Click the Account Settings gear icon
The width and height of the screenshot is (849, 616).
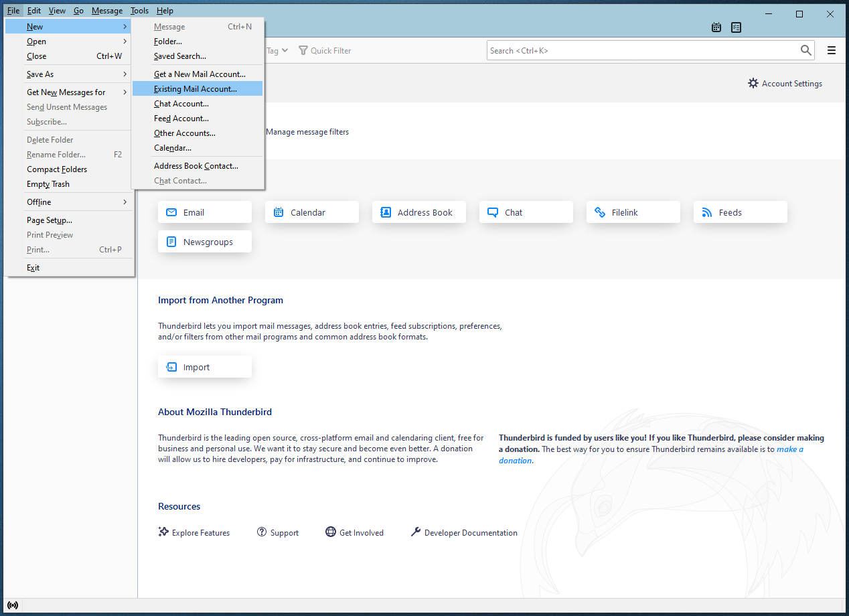tap(753, 84)
